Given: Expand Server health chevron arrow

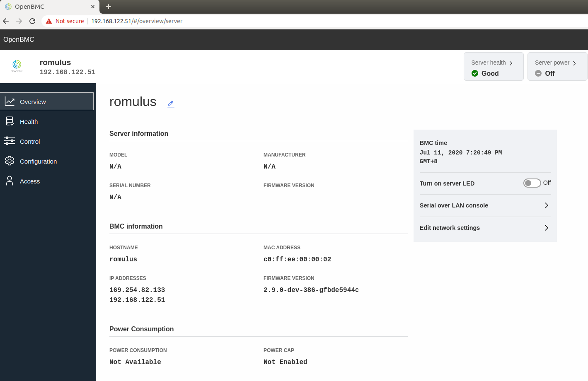Looking at the screenshot, I should click(511, 63).
